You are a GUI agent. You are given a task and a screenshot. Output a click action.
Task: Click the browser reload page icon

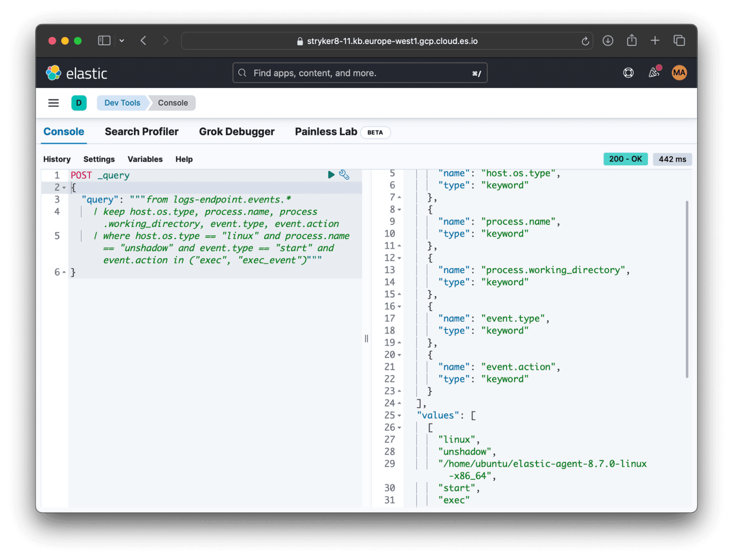click(x=585, y=41)
